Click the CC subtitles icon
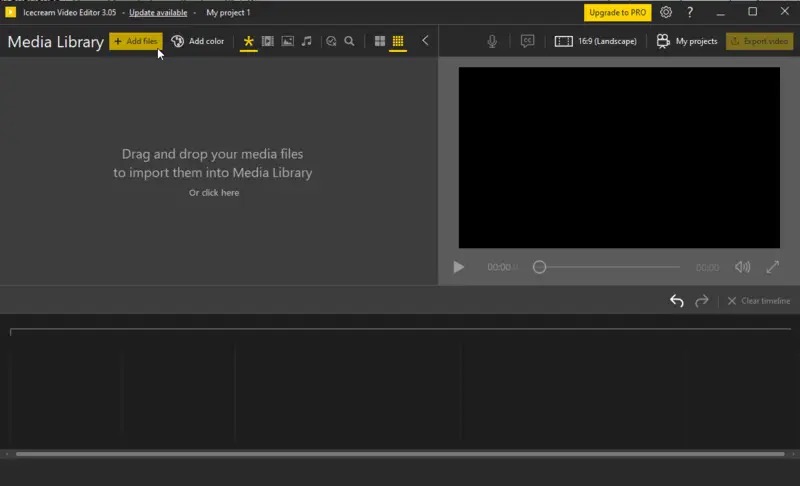The image size is (800, 486). pyautogui.click(x=528, y=41)
